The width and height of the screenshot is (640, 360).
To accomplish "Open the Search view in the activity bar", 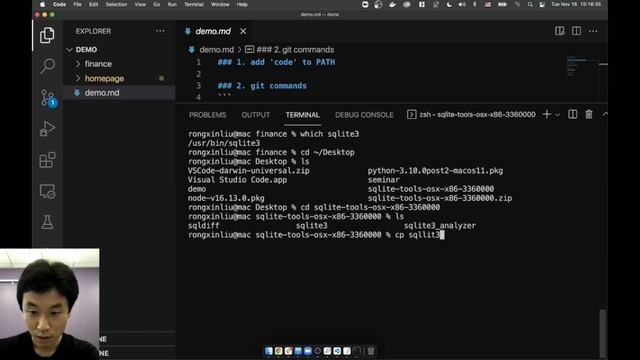I will [47, 65].
